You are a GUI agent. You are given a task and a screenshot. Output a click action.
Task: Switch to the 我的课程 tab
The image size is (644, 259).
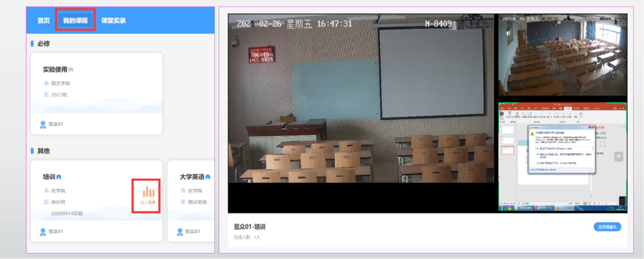pyautogui.click(x=75, y=20)
